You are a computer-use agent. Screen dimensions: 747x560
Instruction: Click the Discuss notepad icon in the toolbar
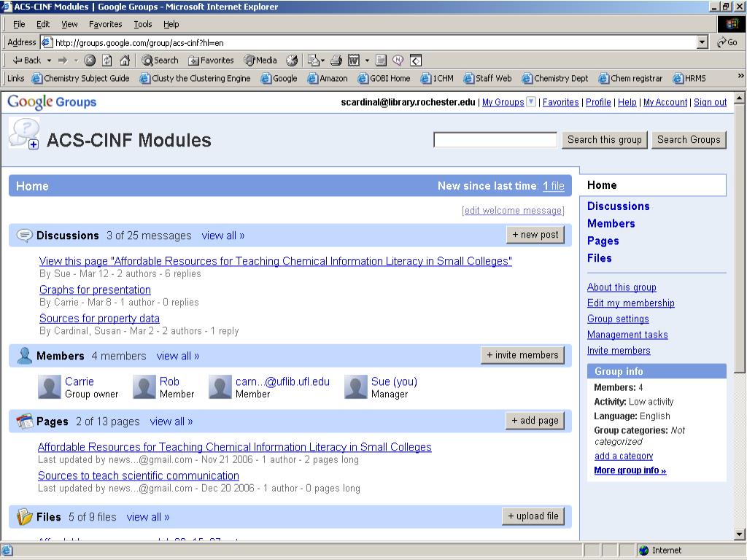pyautogui.click(x=381, y=61)
